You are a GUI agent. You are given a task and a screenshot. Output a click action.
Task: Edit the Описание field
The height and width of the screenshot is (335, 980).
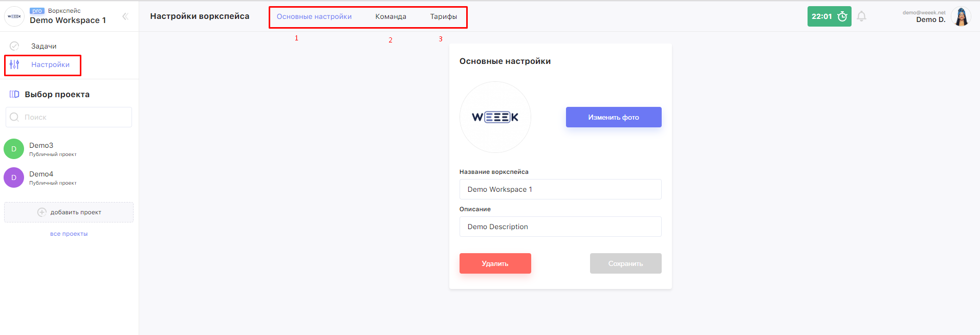pos(560,227)
